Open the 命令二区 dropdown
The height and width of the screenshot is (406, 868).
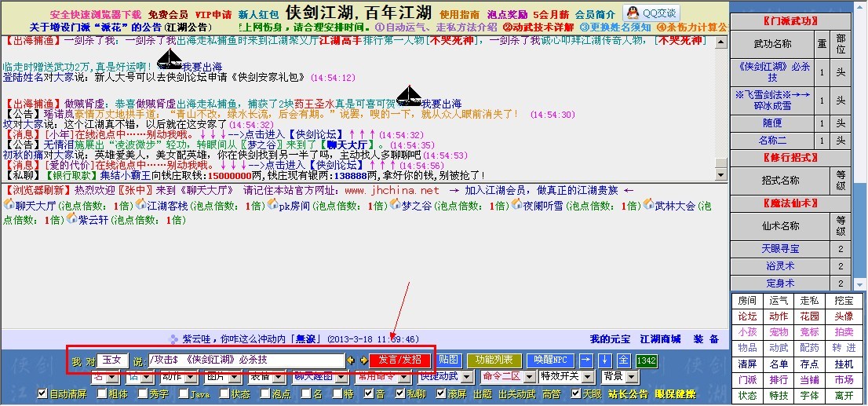click(x=508, y=377)
